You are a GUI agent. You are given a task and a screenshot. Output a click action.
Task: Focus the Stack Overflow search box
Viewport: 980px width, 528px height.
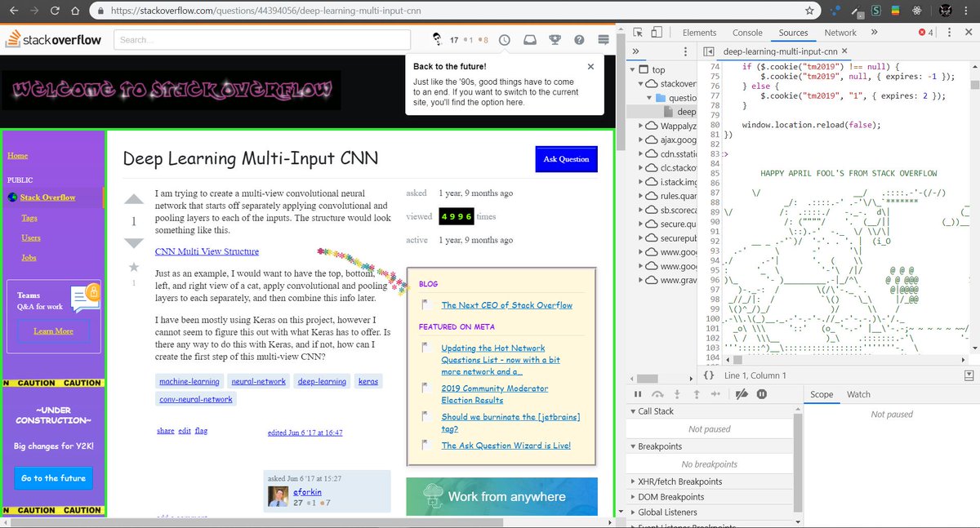[x=262, y=39]
